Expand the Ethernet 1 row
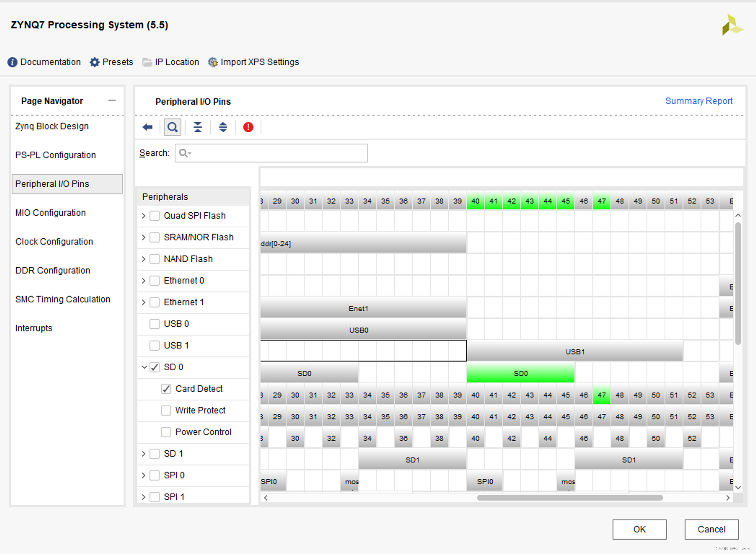The width and height of the screenshot is (756, 554). tap(144, 302)
